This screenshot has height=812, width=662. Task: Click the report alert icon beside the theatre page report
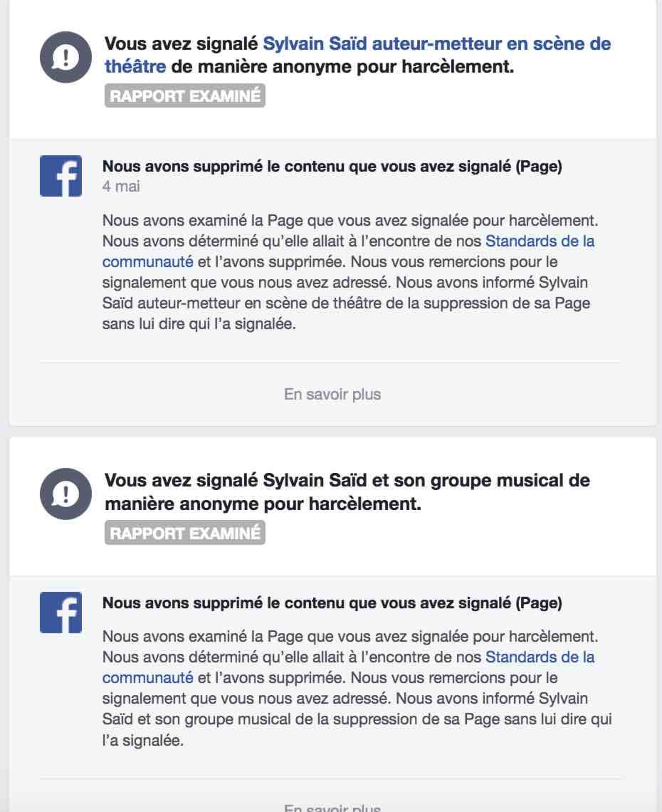click(66, 57)
